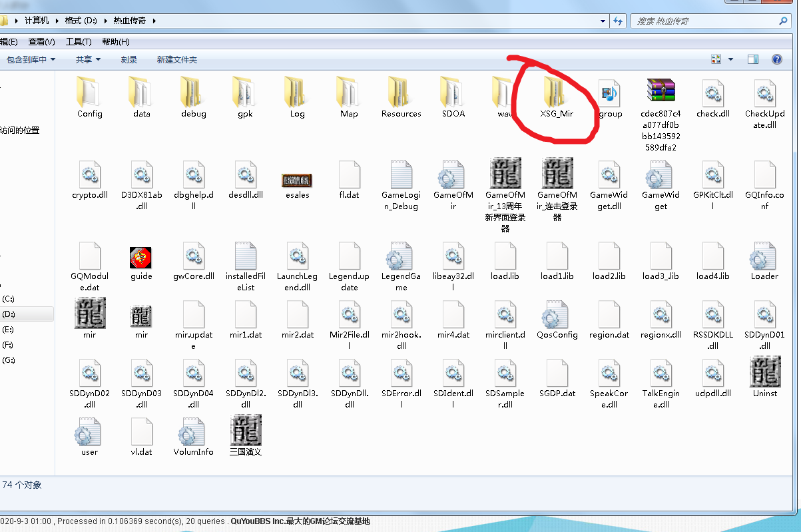Select drive (E:) in navigation pane
Screen dimensions: 801x532
pyautogui.click(x=8, y=330)
